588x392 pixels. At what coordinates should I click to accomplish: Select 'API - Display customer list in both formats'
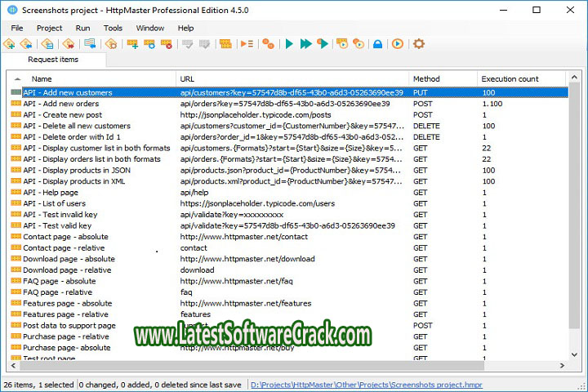289,148
